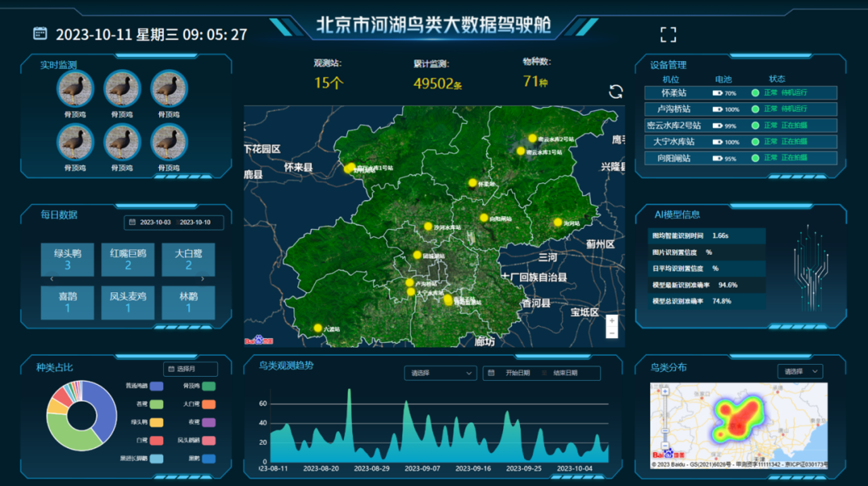Select the 卢沟桥站 device row
This screenshot has width=868, height=486.
[x=740, y=109]
